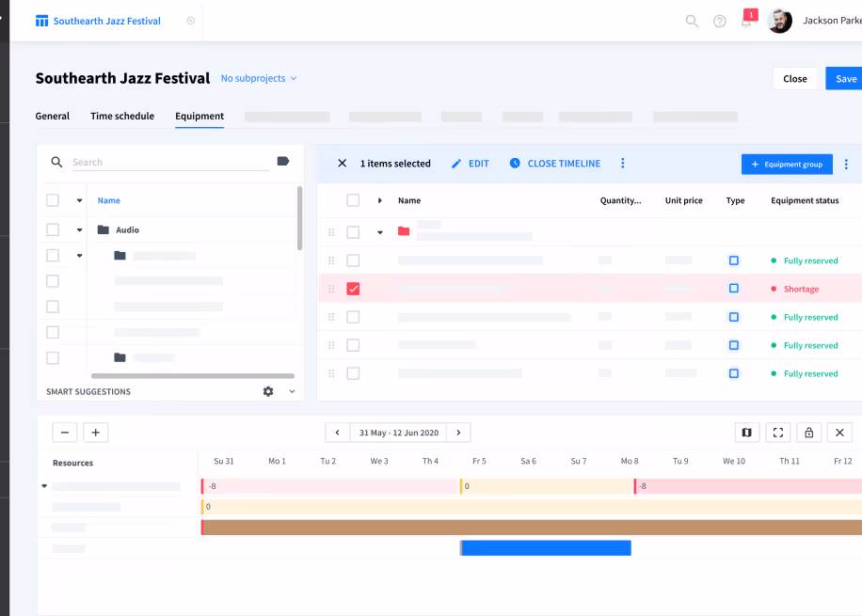
Task: Click the brown timeline bar
Action: click(532, 528)
